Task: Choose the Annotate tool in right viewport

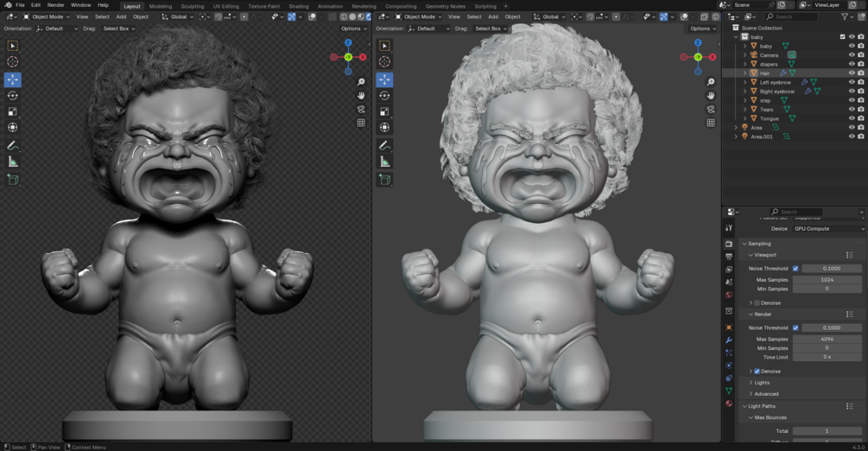Action: 384,146
